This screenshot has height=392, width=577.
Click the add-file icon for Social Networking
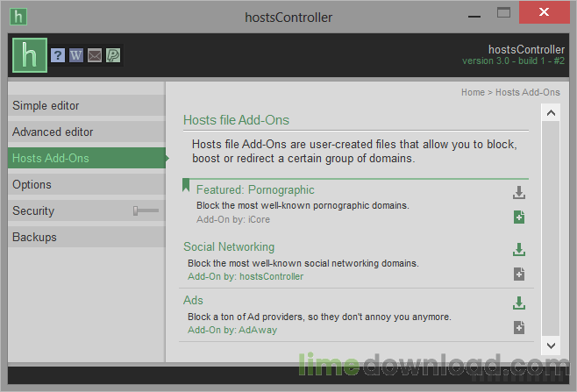tap(519, 274)
